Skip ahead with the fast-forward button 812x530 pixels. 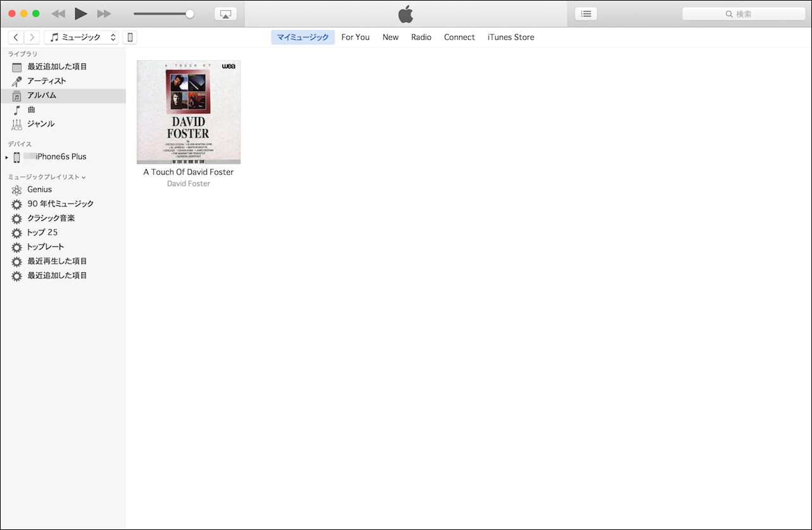[104, 13]
